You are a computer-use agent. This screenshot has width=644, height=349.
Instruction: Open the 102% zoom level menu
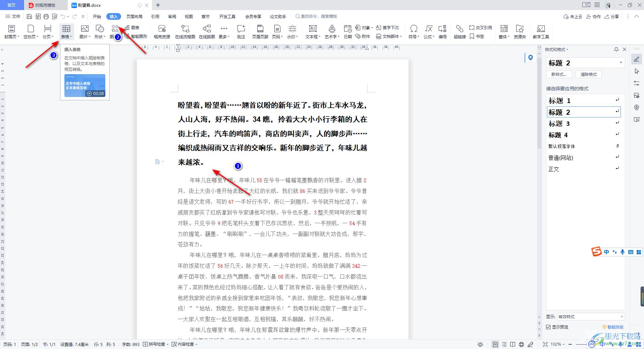[x=557, y=344]
